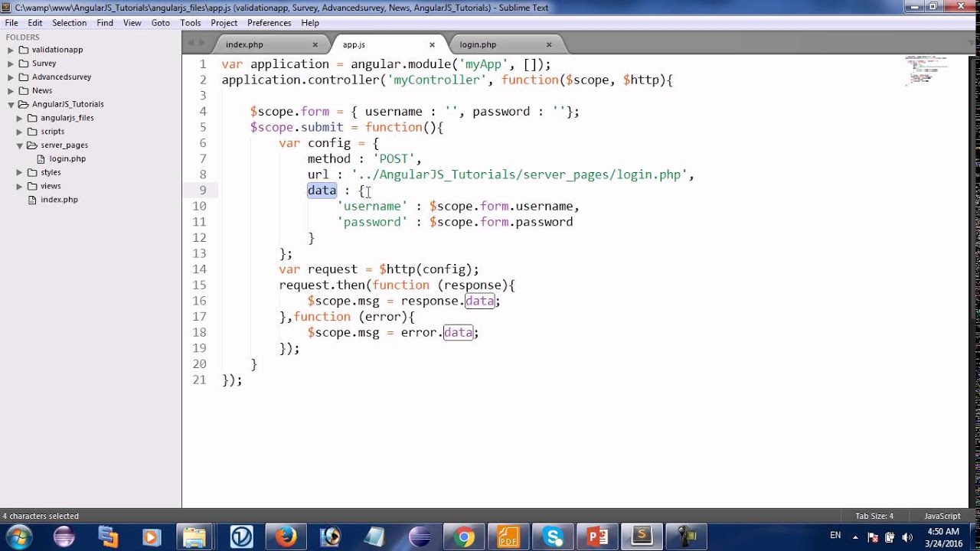Close the app.js tab
The image size is (980, 551).
click(432, 44)
